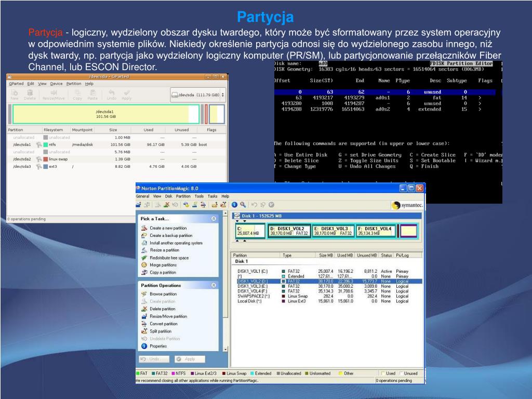Click the key icon beside /dev/sda1

tap(39, 145)
